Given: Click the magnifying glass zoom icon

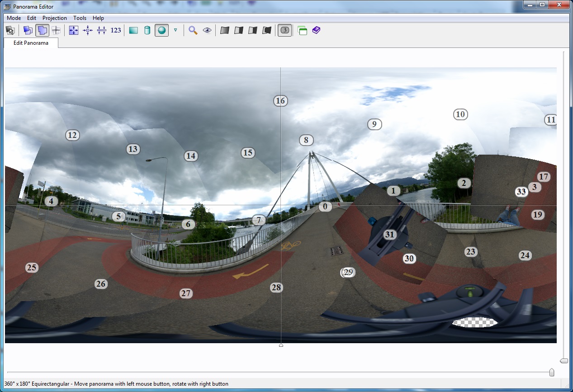Looking at the screenshot, I should [193, 30].
